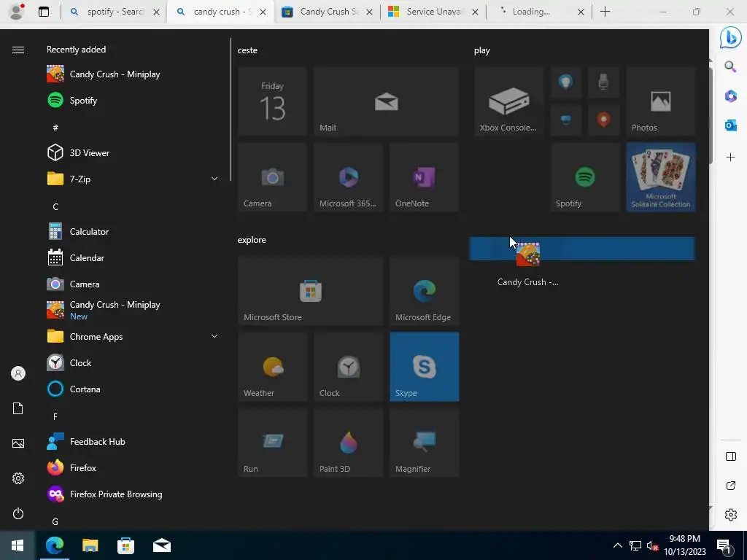The image size is (747, 560).
Task: Jump to letter C section header
Action: 55,206
